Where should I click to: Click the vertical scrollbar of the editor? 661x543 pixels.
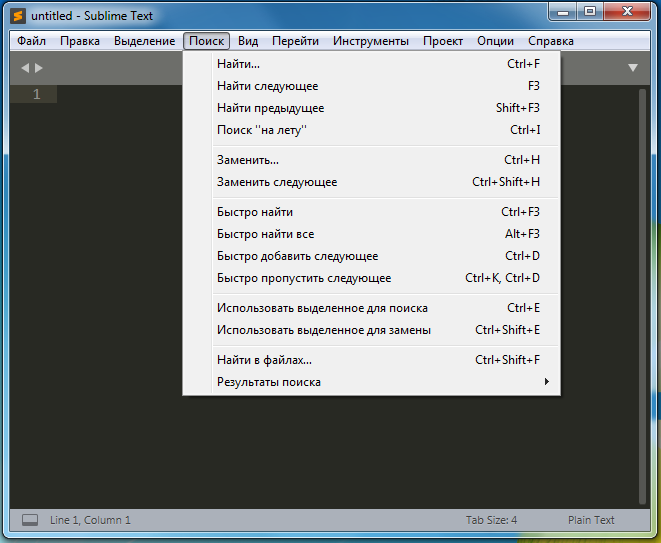tap(642, 296)
